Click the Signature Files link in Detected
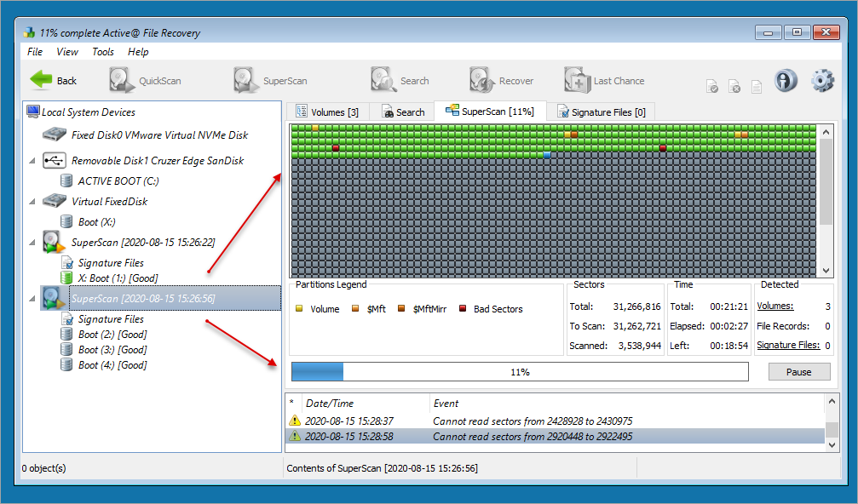858x504 pixels. pyautogui.click(x=788, y=345)
